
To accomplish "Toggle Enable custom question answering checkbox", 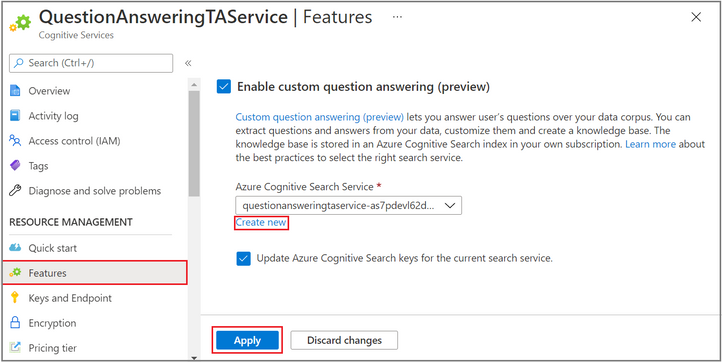I will pos(224,87).
